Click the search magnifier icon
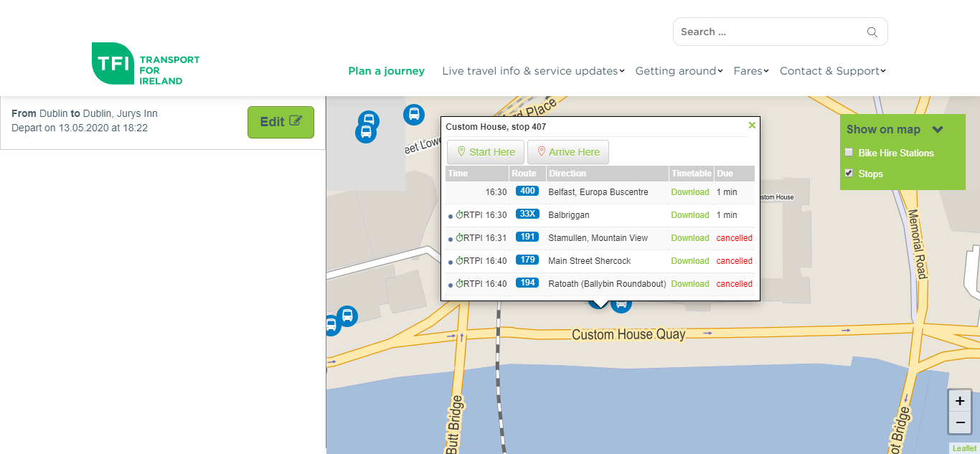Image resolution: width=980 pixels, height=454 pixels. pos(871,32)
